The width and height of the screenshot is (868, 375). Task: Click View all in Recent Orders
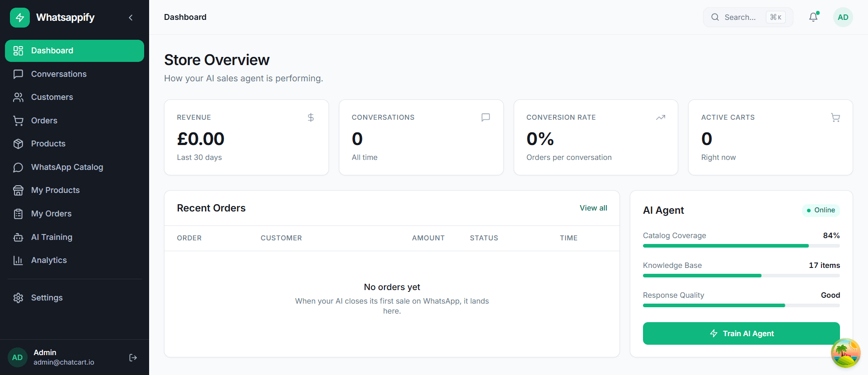[x=593, y=208]
